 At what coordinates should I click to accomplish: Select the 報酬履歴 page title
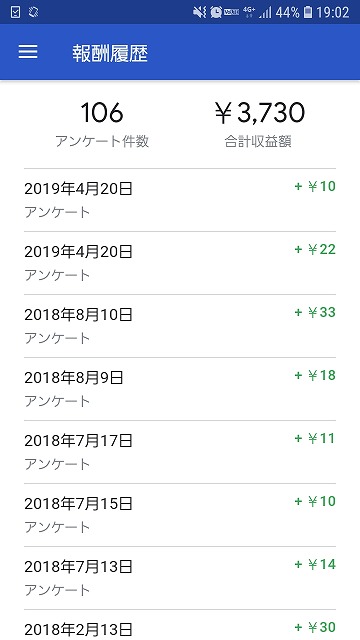(110, 53)
